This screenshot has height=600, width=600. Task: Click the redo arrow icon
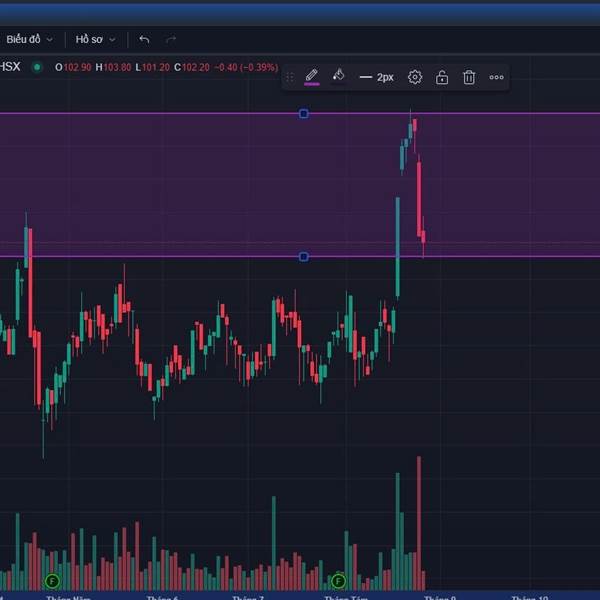click(x=171, y=39)
